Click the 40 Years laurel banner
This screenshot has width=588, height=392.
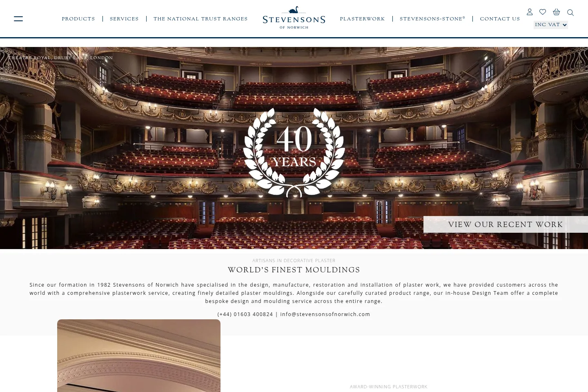(294, 152)
